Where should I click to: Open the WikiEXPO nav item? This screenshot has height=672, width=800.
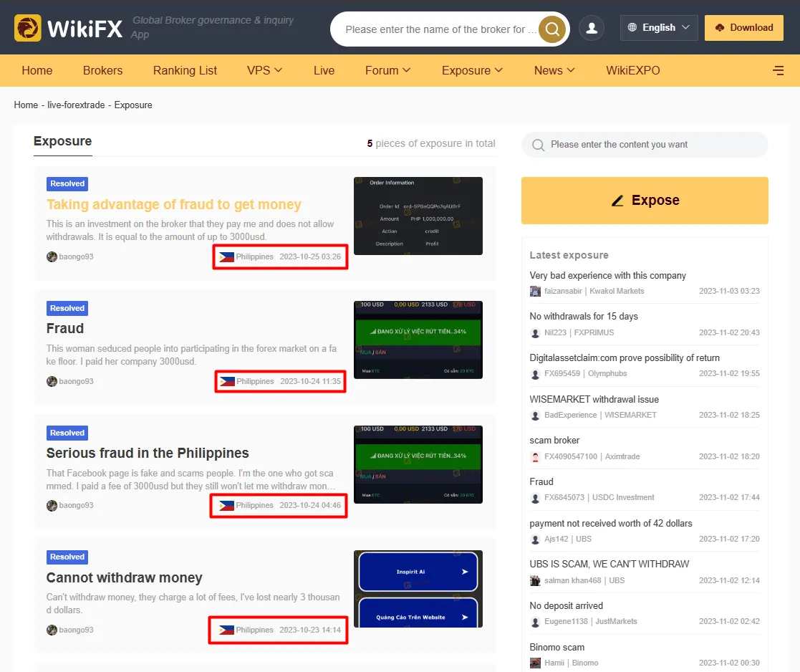click(x=632, y=70)
